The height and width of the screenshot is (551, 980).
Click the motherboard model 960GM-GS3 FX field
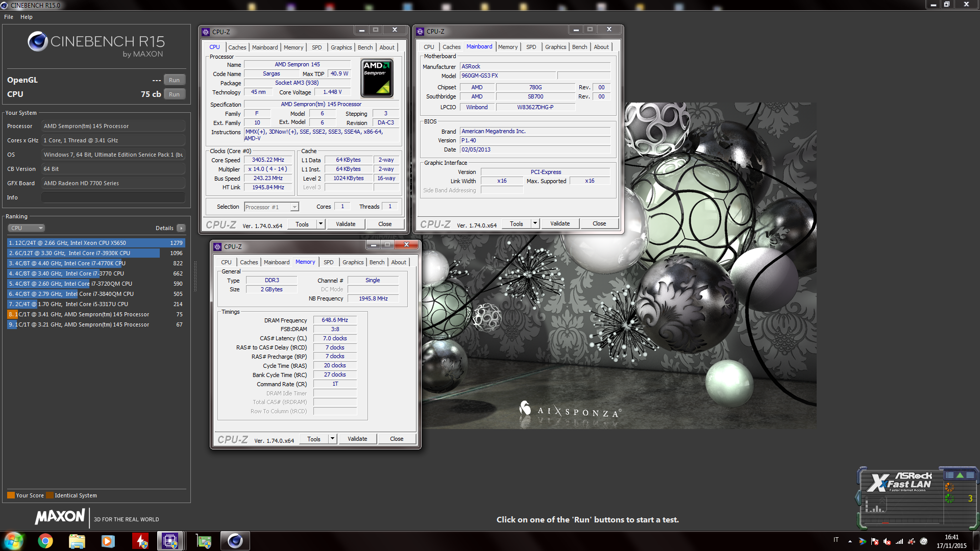click(x=507, y=76)
